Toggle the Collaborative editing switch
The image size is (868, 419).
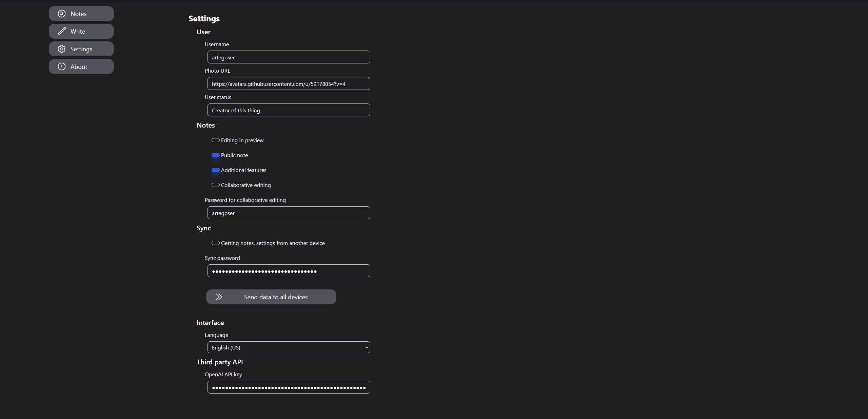[x=215, y=185]
